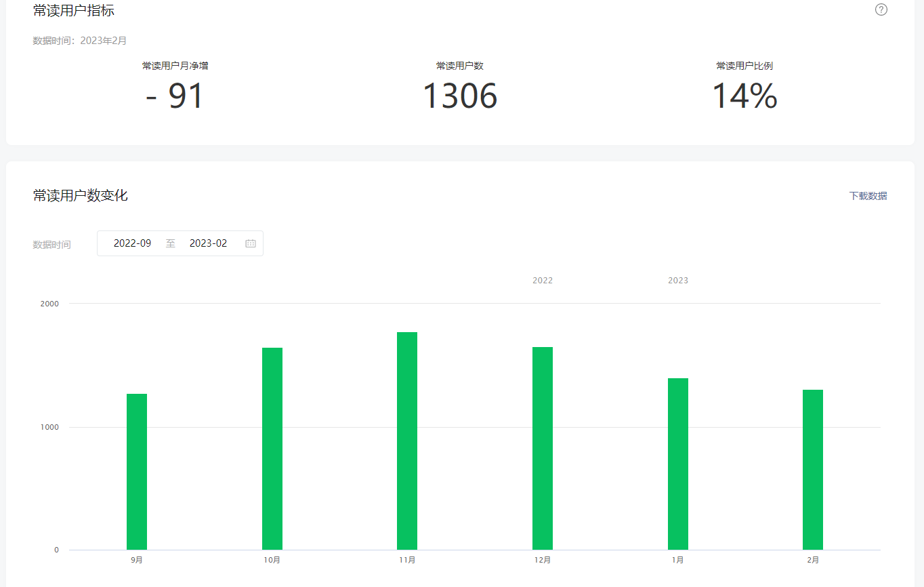Click the 常读用户月净增 value -91

point(175,96)
